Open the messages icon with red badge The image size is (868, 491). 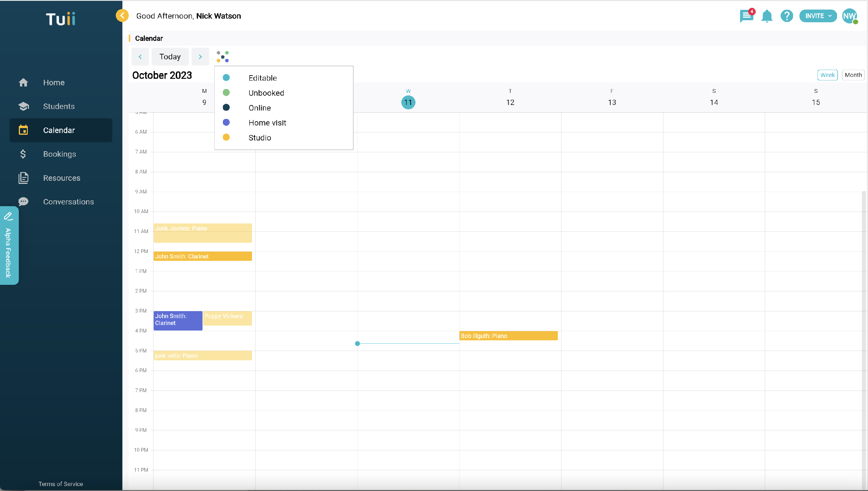(746, 16)
